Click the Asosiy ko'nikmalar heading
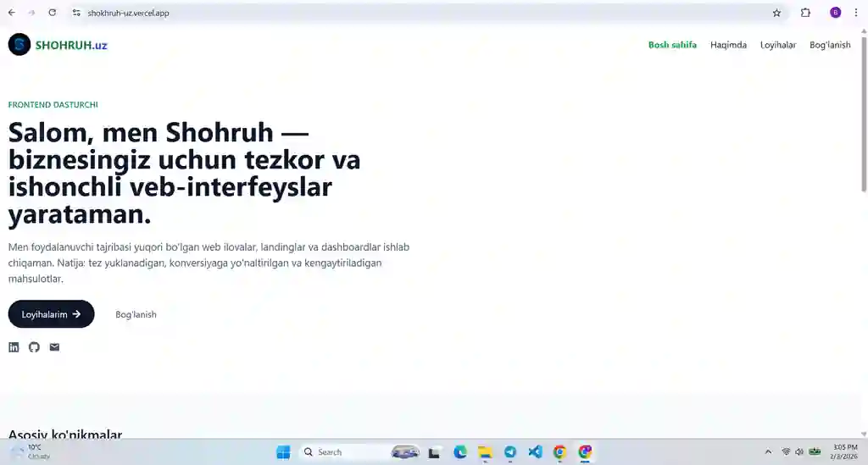This screenshot has height=465, width=868. (65, 434)
